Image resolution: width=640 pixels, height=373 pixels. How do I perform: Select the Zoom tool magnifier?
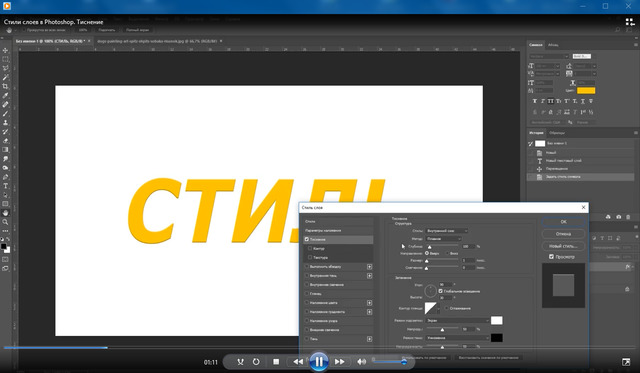(5, 222)
